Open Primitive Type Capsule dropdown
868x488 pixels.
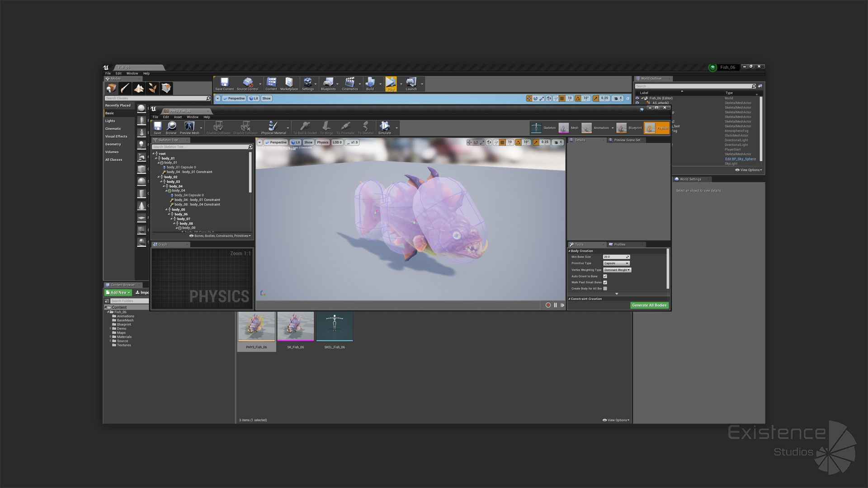(x=616, y=263)
